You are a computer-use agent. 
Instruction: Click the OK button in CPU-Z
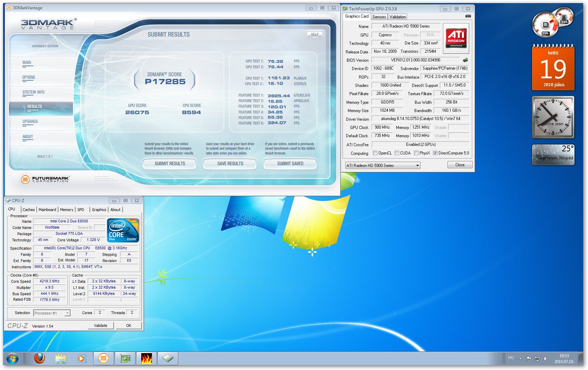click(128, 326)
